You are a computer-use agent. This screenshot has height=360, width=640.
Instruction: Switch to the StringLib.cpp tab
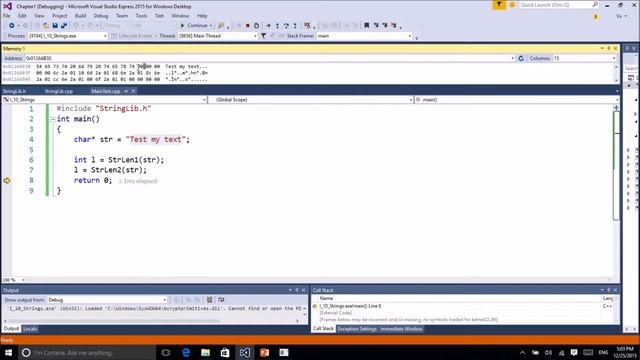tap(59, 91)
